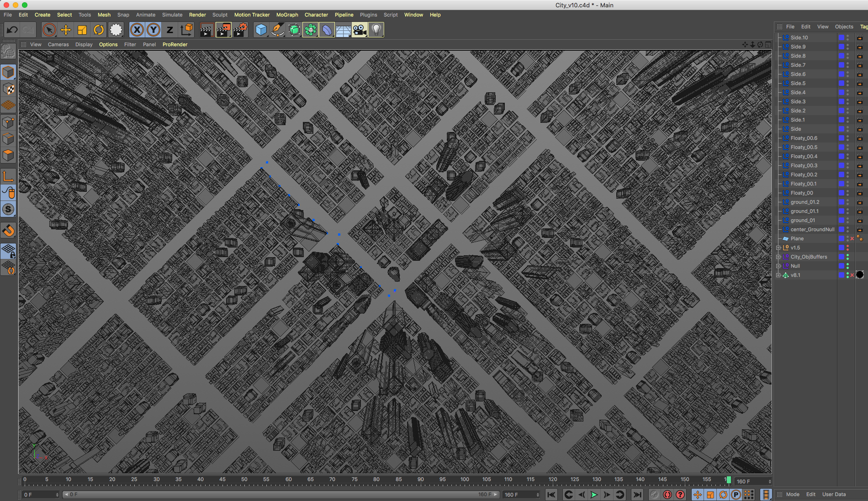Open viewport ProRender menu
This screenshot has width=868, height=501.
(x=175, y=44)
